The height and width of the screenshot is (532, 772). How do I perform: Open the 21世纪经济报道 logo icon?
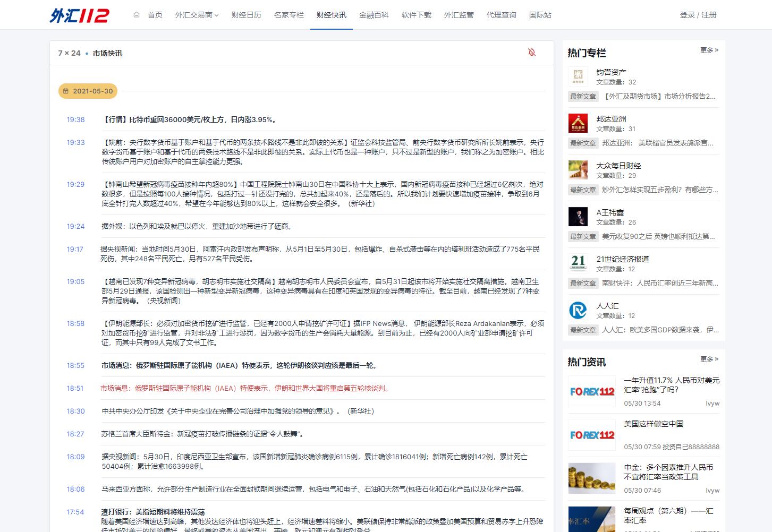(578, 263)
